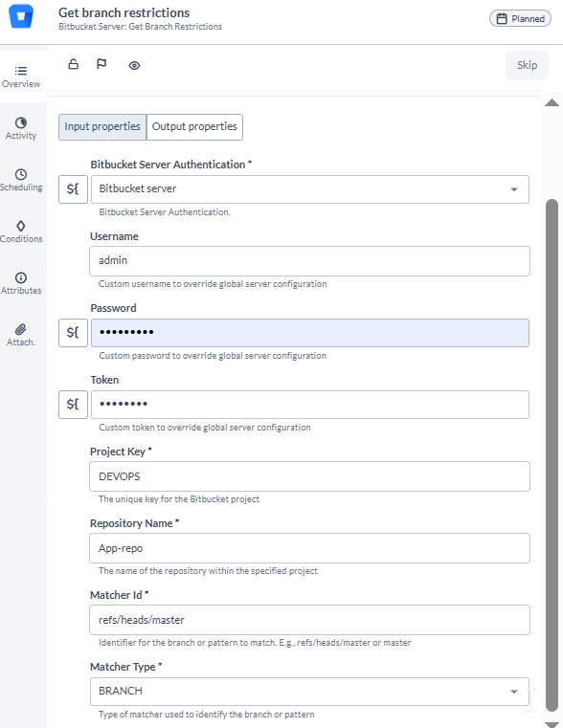Toggle variable mode for Bitbucket Server Authentication
Screen dimensions: 563x728
pos(73,189)
